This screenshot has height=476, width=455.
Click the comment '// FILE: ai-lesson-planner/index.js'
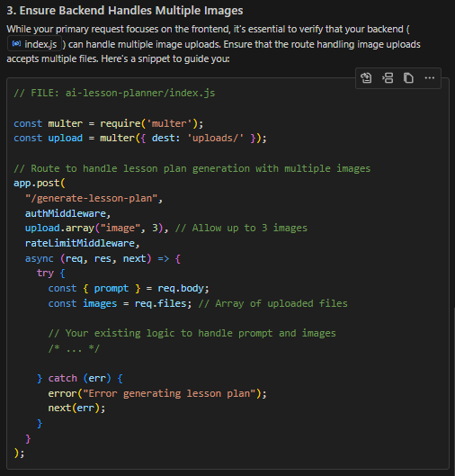coord(114,93)
